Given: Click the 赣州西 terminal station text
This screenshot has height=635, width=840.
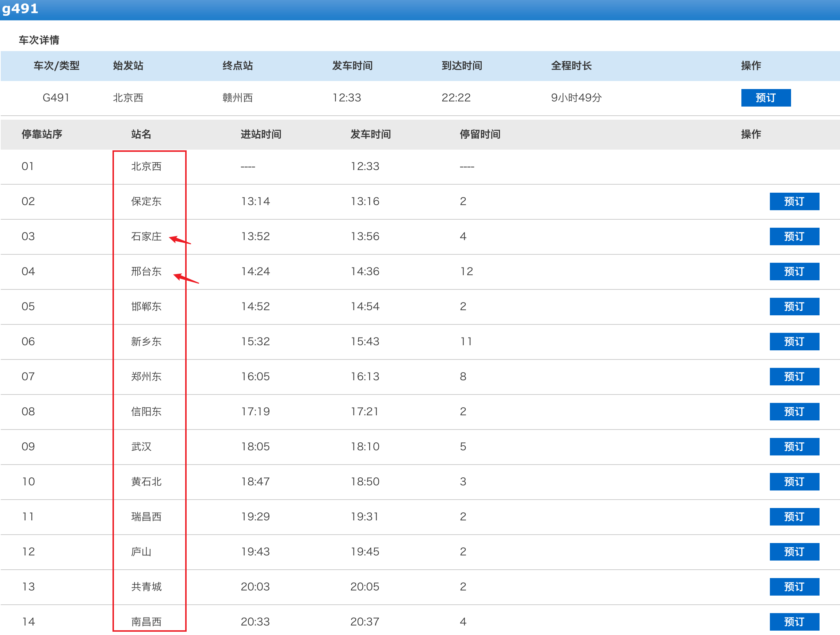Looking at the screenshot, I should 237,98.
